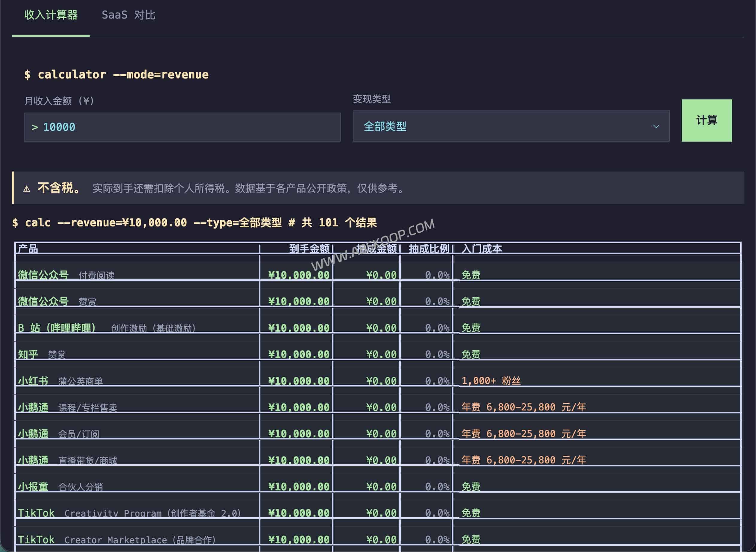Switch to the SaaS 对比 tab
This screenshot has height=552, width=756.
129,15
